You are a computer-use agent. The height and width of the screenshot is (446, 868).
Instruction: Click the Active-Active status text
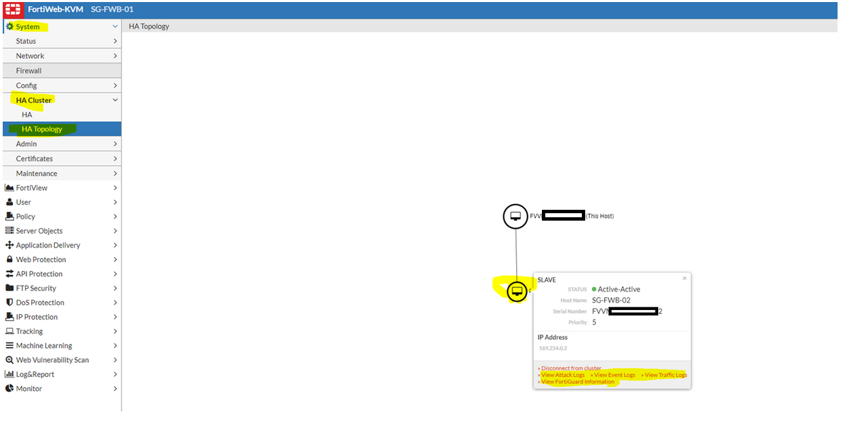point(619,289)
